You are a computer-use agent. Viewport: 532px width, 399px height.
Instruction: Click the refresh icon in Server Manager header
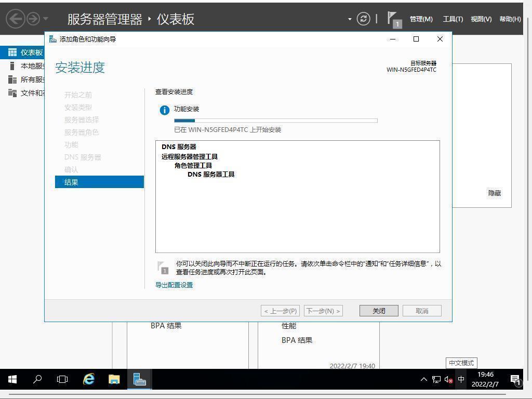[363, 19]
